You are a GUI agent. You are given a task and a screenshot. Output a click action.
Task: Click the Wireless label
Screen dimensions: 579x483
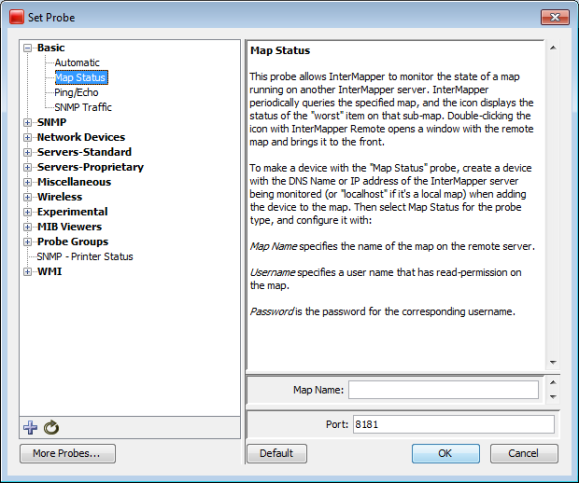tap(59, 197)
